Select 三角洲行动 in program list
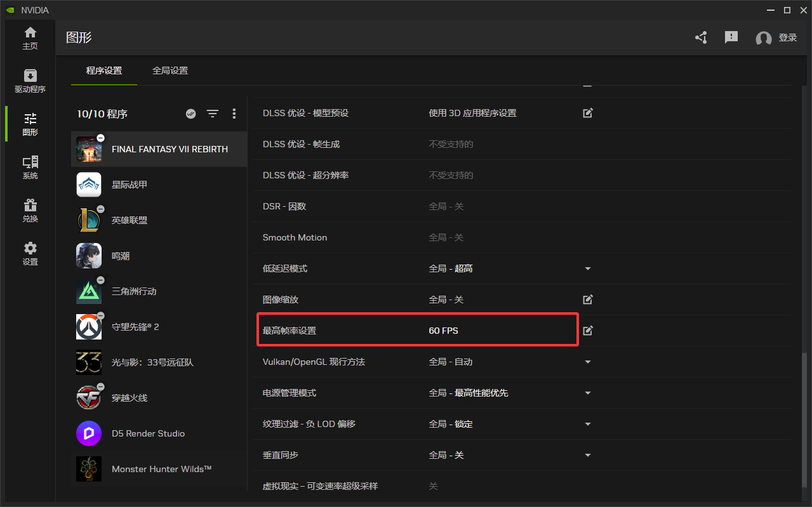 (x=159, y=291)
